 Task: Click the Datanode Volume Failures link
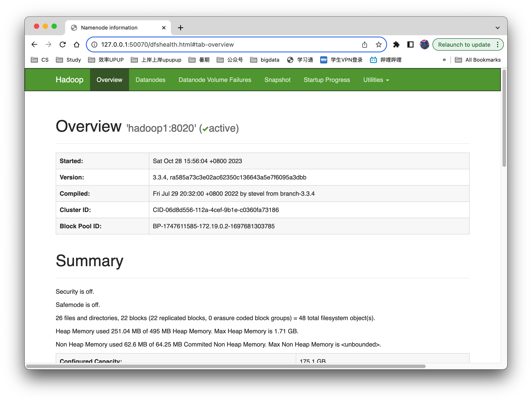pos(215,79)
